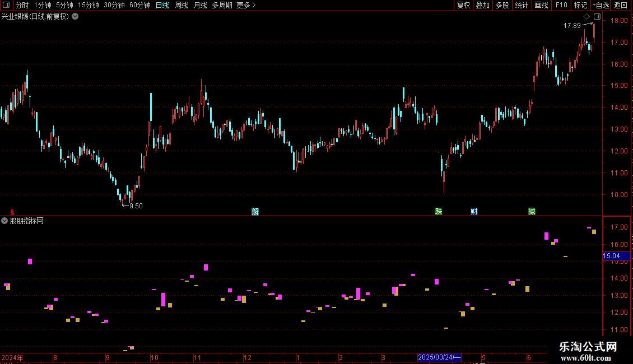Click 叠加 overlay button

pyautogui.click(x=482, y=5)
